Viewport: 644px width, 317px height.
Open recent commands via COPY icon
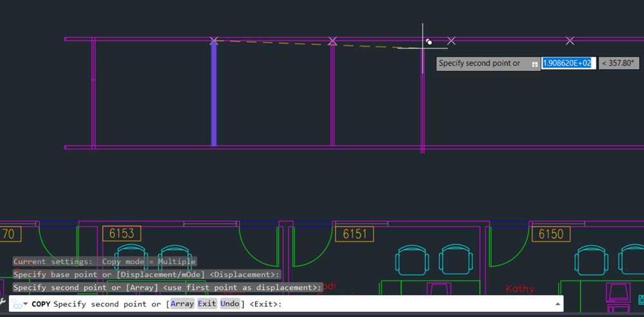19,304
